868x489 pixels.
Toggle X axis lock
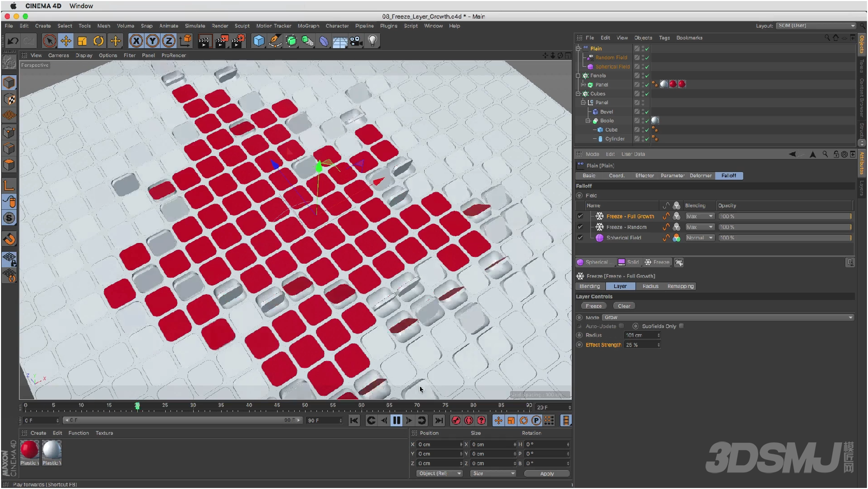pyautogui.click(x=136, y=41)
